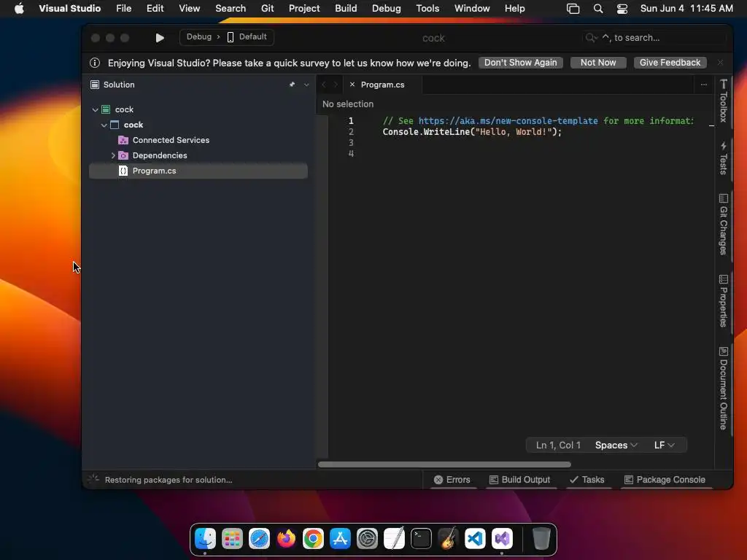Open the Git menu
This screenshot has width=747, height=560.
(267, 9)
